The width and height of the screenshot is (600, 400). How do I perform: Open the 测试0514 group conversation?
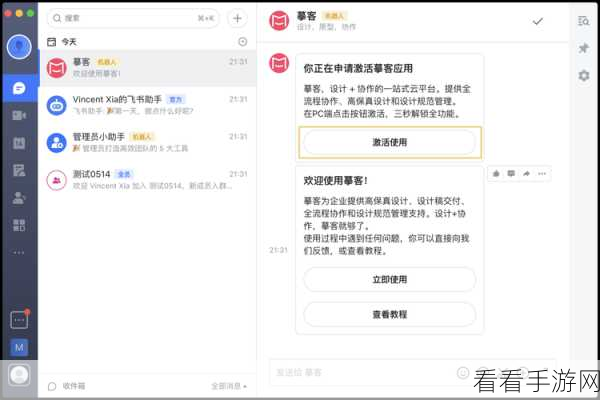pyautogui.click(x=147, y=180)
